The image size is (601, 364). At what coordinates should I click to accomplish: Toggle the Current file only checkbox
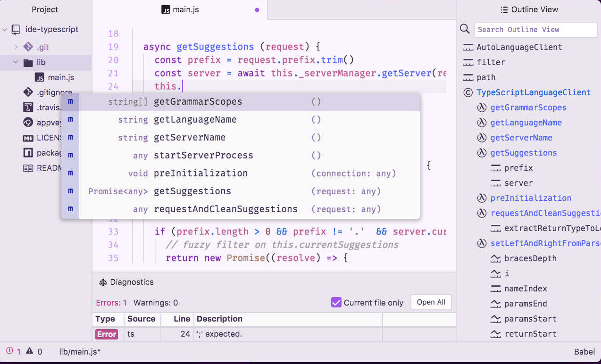(336, 302)
